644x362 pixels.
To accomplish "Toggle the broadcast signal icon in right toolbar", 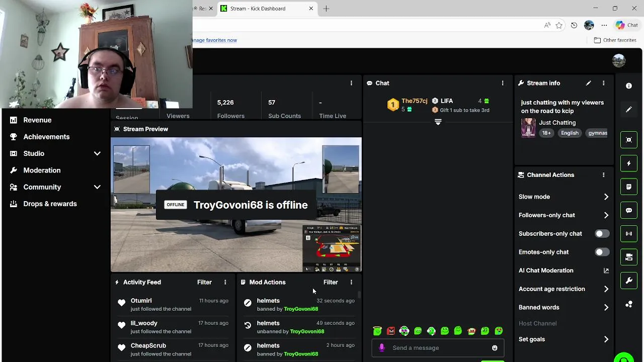I will [x=629, y=234].
